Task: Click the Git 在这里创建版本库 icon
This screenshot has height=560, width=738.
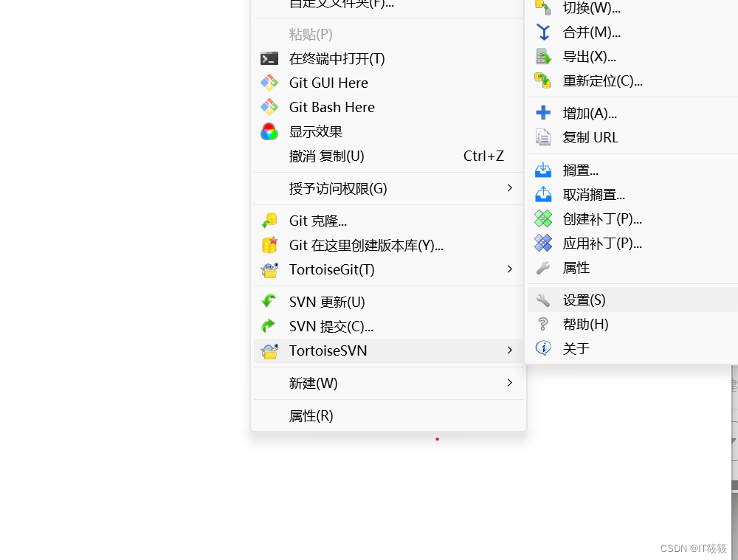Action: [269, 245]
